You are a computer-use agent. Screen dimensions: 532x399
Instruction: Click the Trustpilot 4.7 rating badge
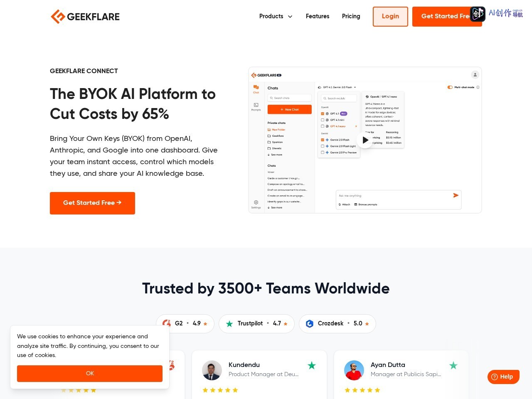pyautogui.click(x=256, y=324)
